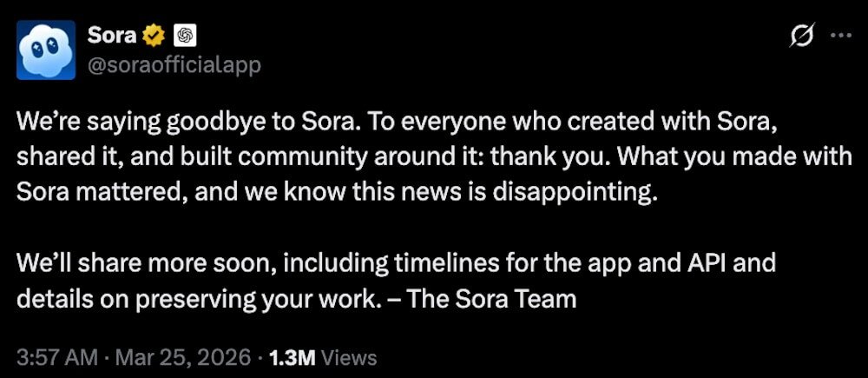Screen dimensions: 868x378
Task: Click "The Sora Team" signature
Action: (491, 299)
